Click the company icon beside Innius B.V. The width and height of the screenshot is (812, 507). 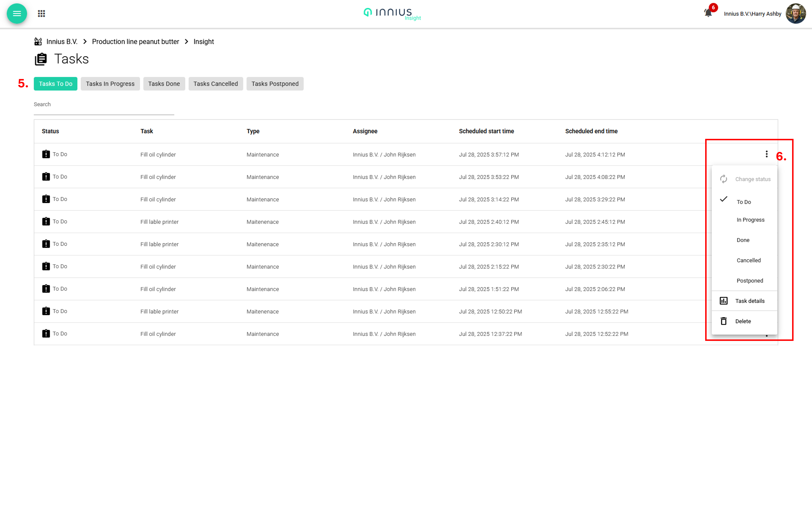pyautogui.click(x=38, y=42)
